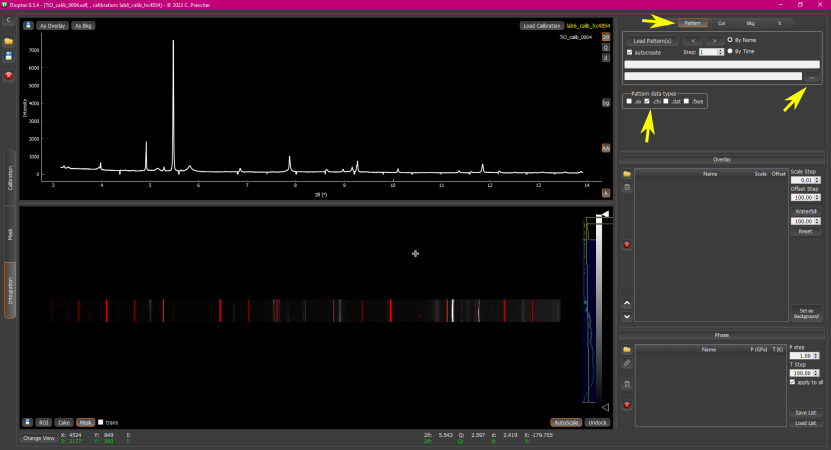This screenshot has height=450, width=831.
Task: Save project with left sidebar disk icon
Action: tap(8, 56)
